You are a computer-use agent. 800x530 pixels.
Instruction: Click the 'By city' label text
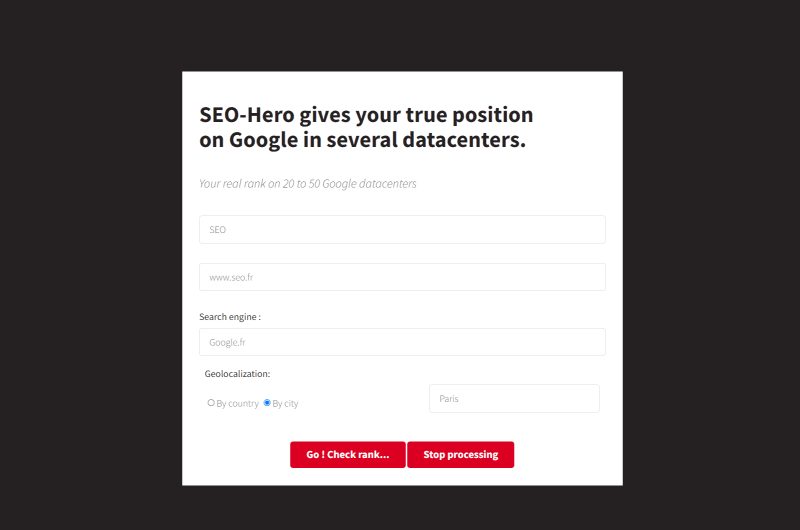tap(285, 403)
